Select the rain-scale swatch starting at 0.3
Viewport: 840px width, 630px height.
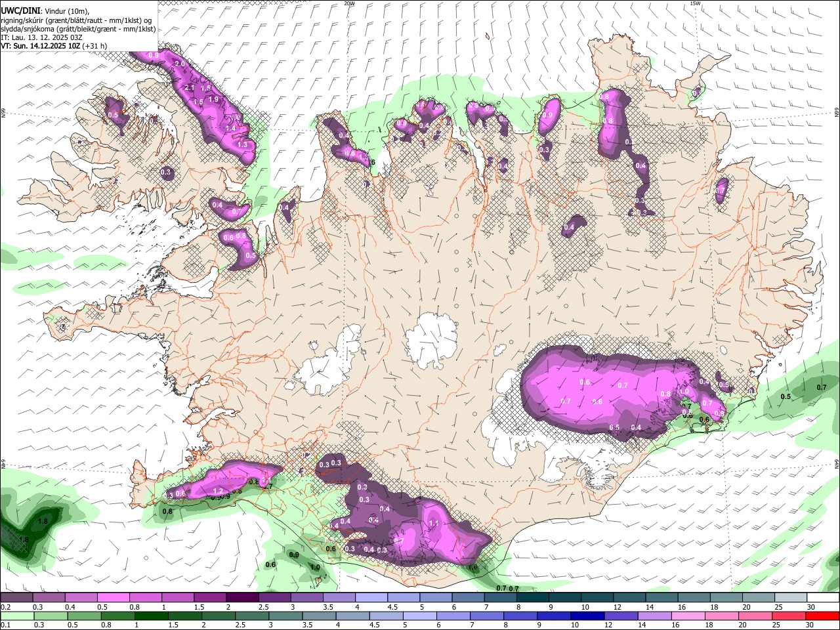tap(51, 616)
